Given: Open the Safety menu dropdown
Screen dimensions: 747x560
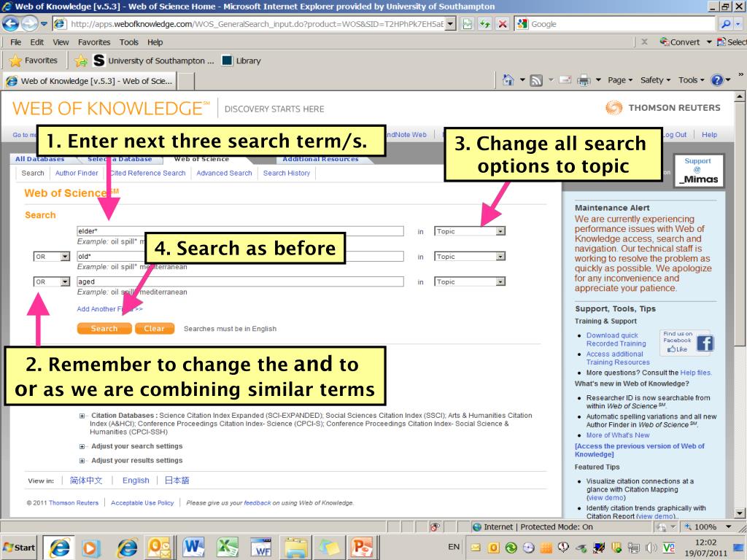Looking at the screenshot, I should click(x=655, y=80).
